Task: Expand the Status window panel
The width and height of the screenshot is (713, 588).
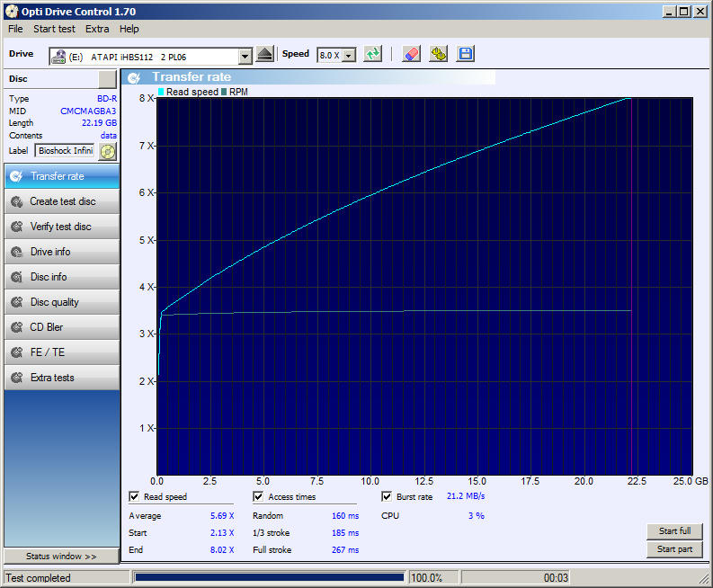Action: (x=61, y=557)
